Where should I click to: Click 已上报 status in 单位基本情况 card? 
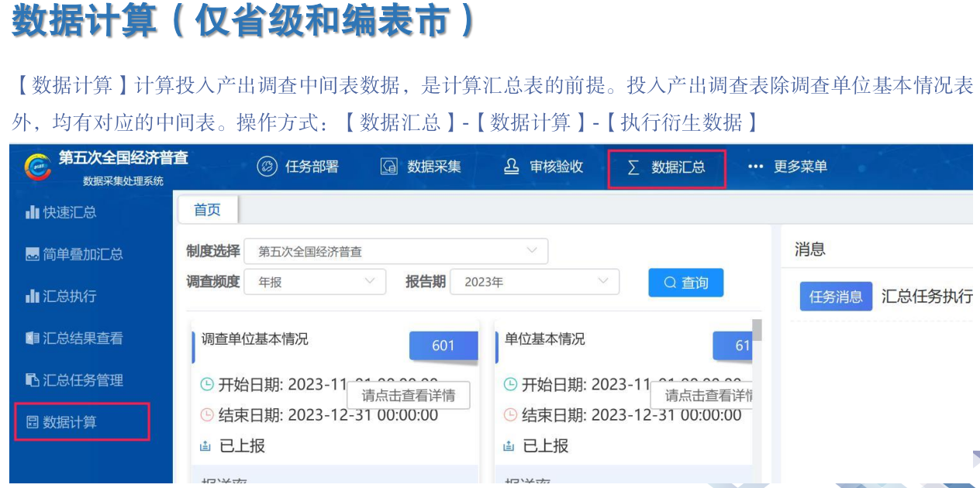(546, 446)
